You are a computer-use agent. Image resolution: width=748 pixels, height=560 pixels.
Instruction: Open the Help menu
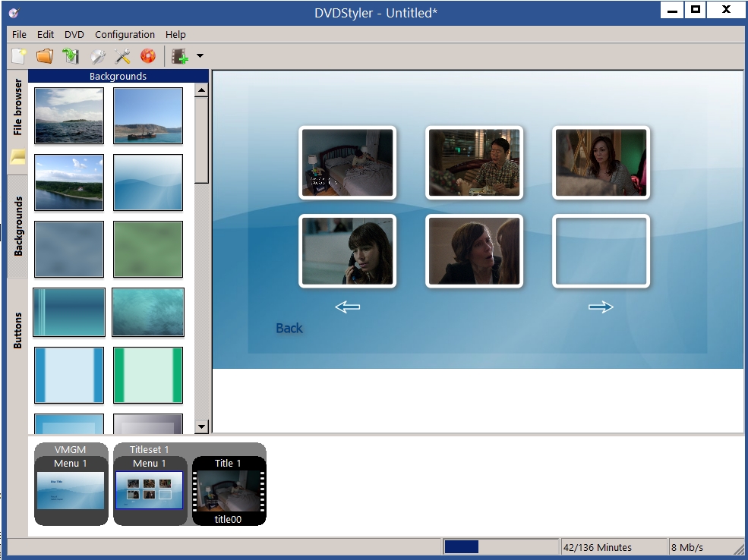175,34
